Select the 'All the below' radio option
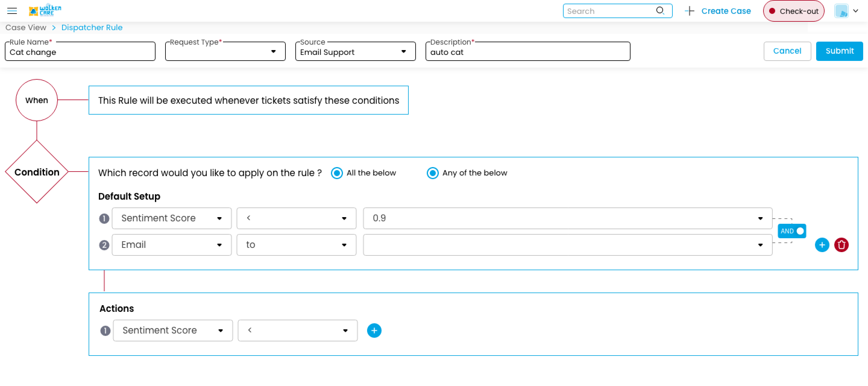868x386 pixels. point(337,173)
